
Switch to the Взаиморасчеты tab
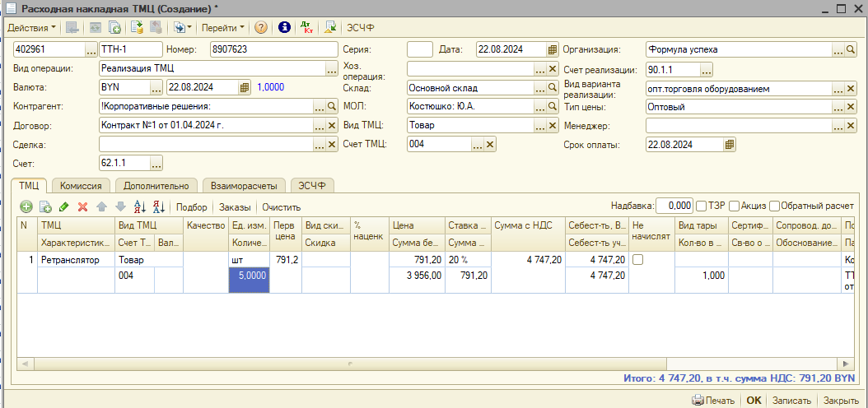pyautogui.click(x=244, y=186)
